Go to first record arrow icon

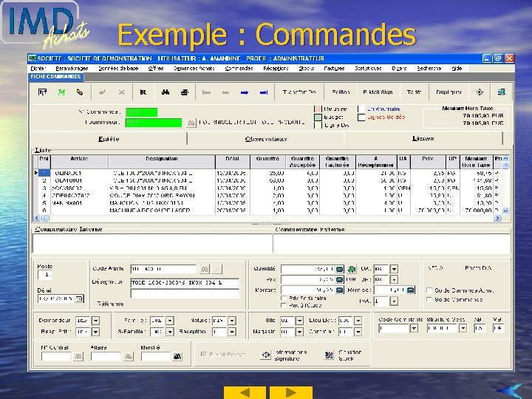pyautogui.click(x=206, y=92)
